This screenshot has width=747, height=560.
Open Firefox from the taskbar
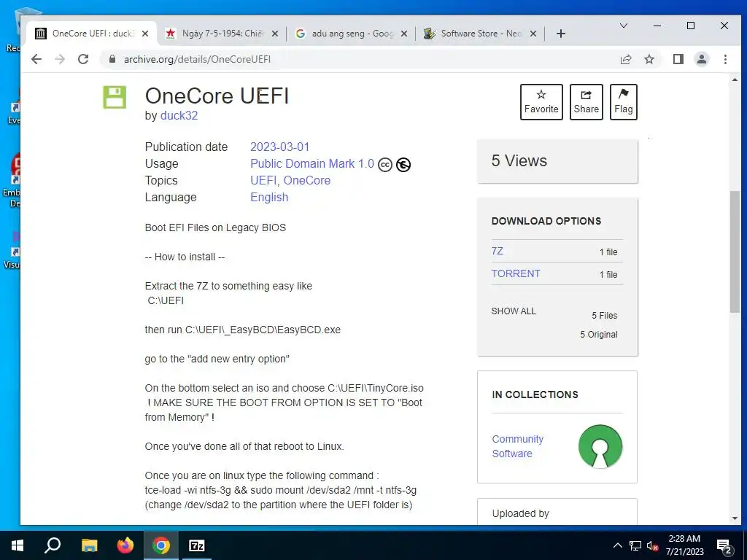click(125, 545)
